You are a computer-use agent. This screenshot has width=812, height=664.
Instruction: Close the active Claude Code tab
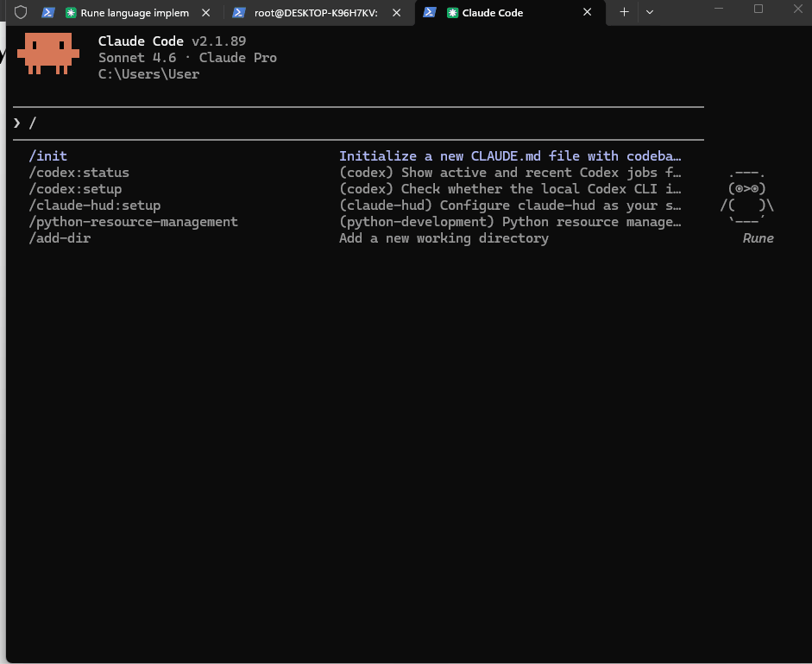tap(587, 13)
